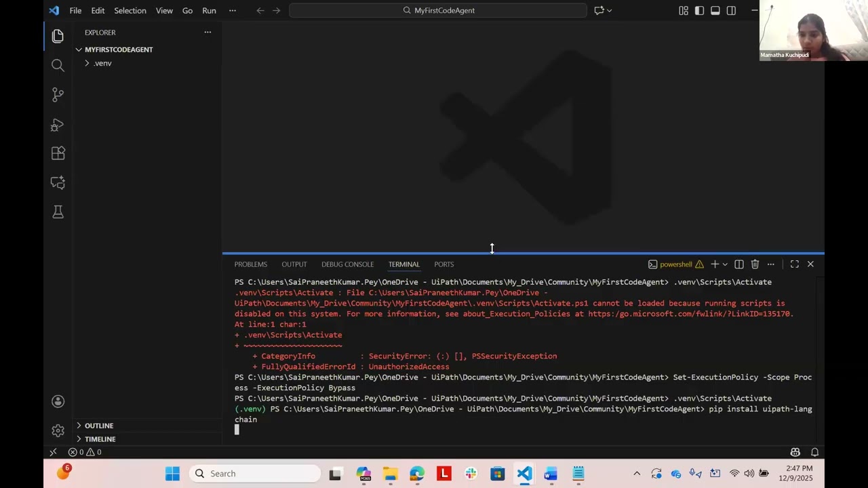
Task: Expand the OUTLINE section
Action: [x=99, y=426]
